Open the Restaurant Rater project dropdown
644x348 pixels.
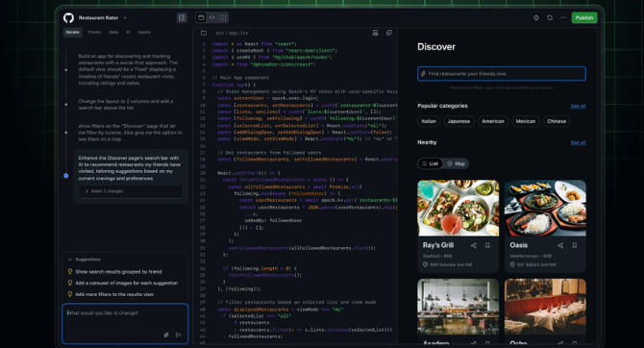(125, 18)
